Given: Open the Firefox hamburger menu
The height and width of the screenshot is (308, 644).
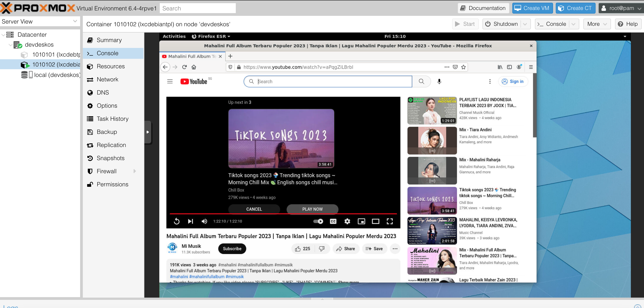Looking at the screenshot, I should [531, 67].
